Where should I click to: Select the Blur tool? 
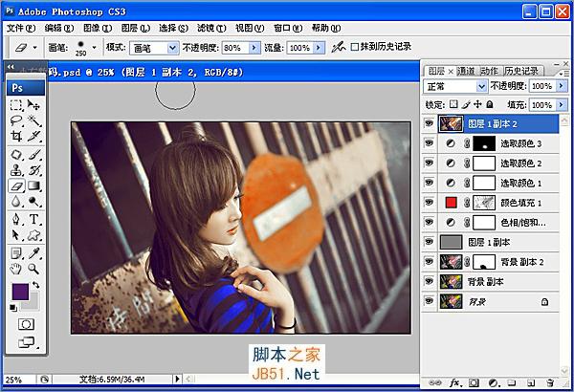pyautogui.click(x=16, y=202)
